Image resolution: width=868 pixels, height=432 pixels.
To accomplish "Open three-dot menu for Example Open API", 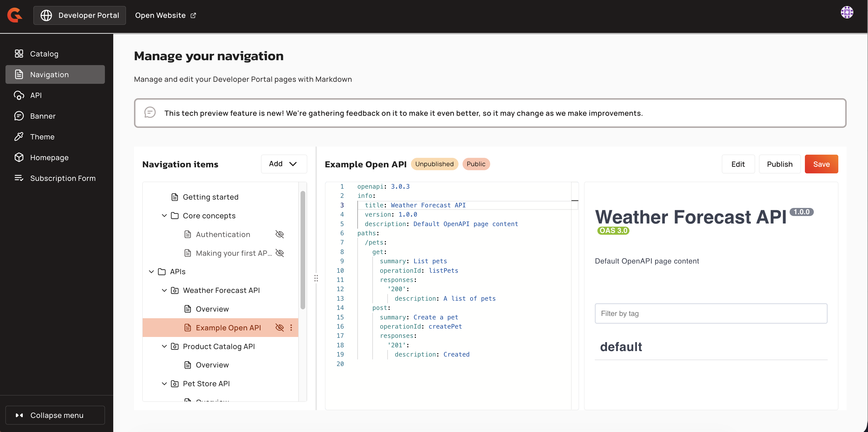I will (291, 328).
